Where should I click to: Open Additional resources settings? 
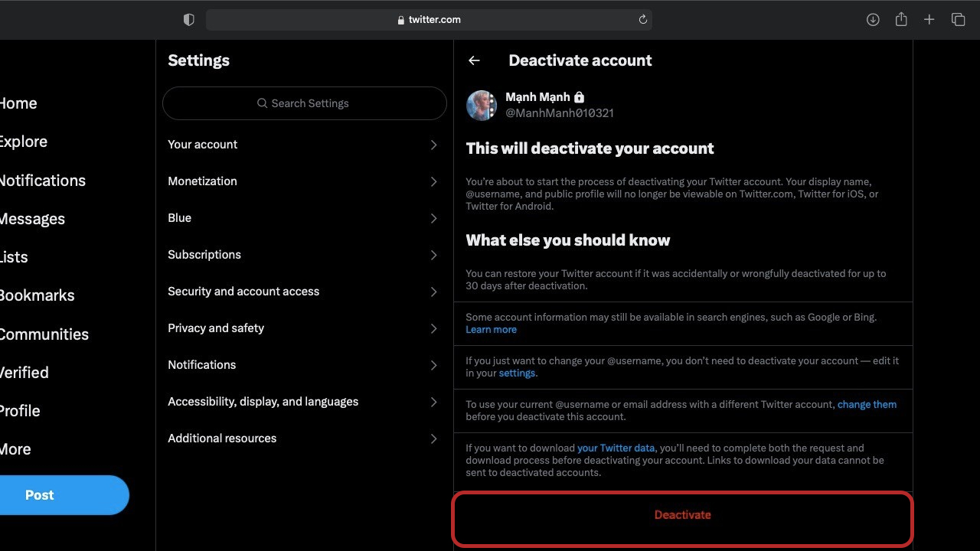tap(305, 439)
